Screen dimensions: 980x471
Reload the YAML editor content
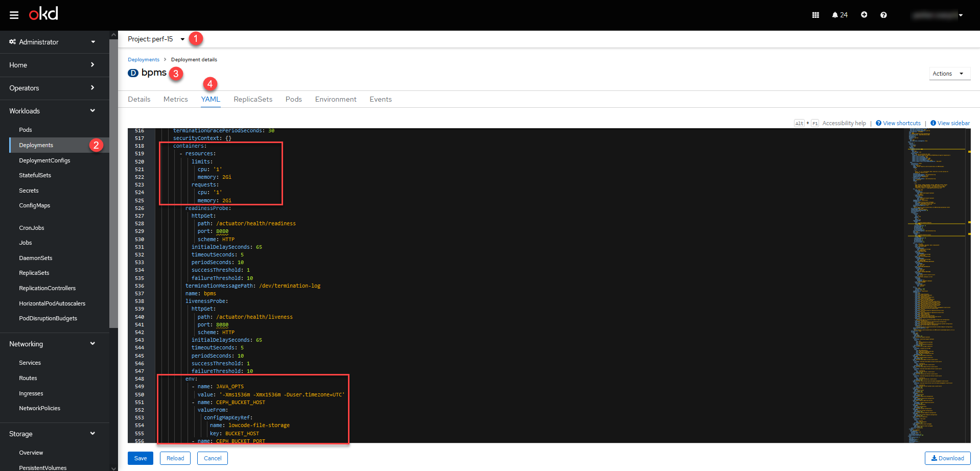click(x=175, y=458)
